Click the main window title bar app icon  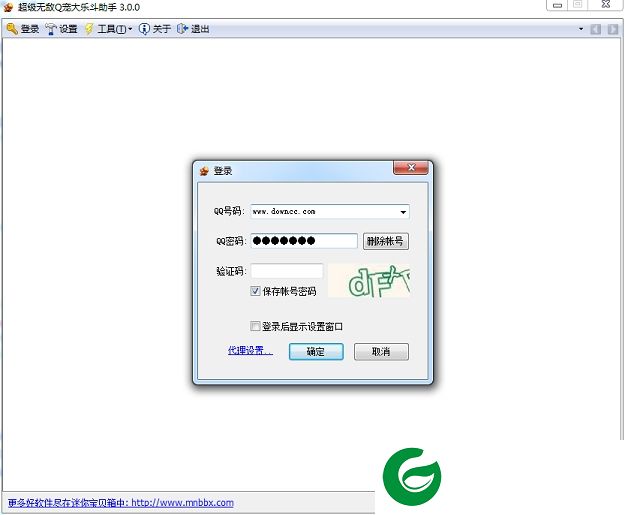tap(8, 7)
